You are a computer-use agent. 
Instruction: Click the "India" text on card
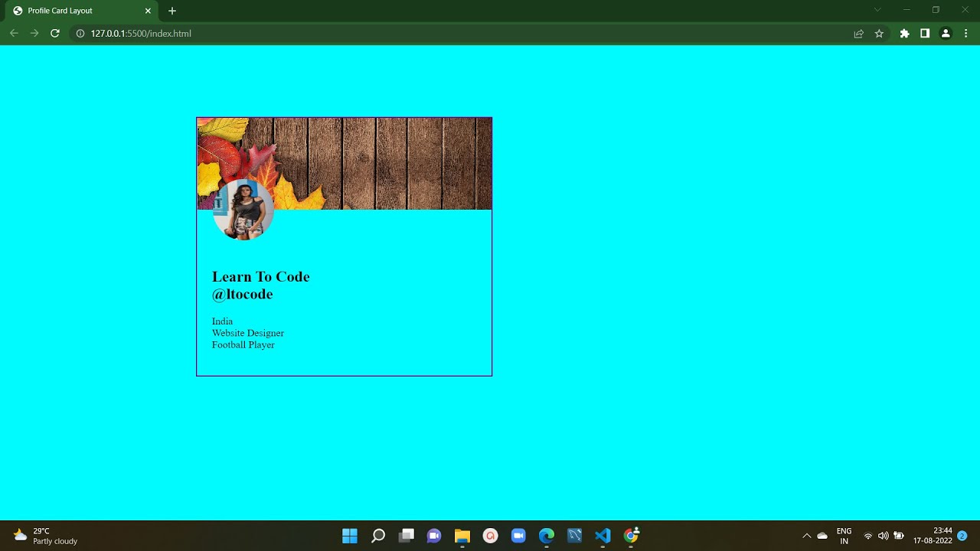coord(223,321)
